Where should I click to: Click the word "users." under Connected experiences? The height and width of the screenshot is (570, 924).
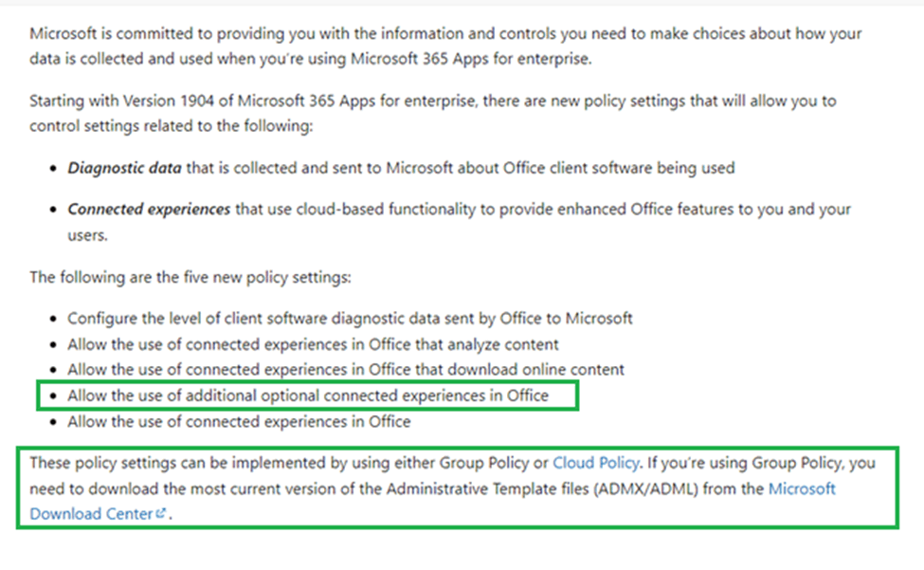pos(87,235)
